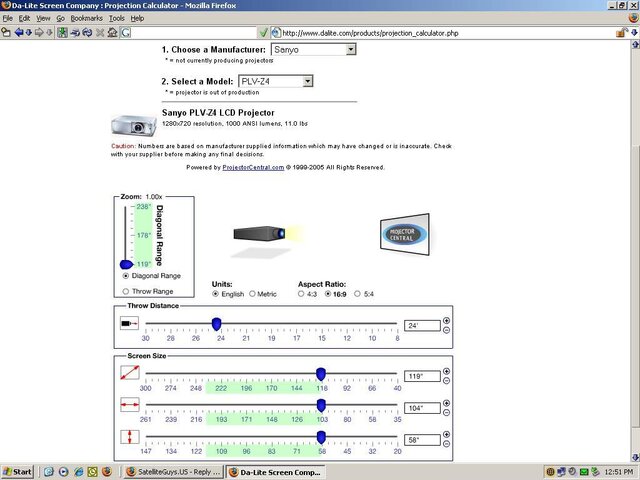Select English units radio button

click(x=216, y=294)
